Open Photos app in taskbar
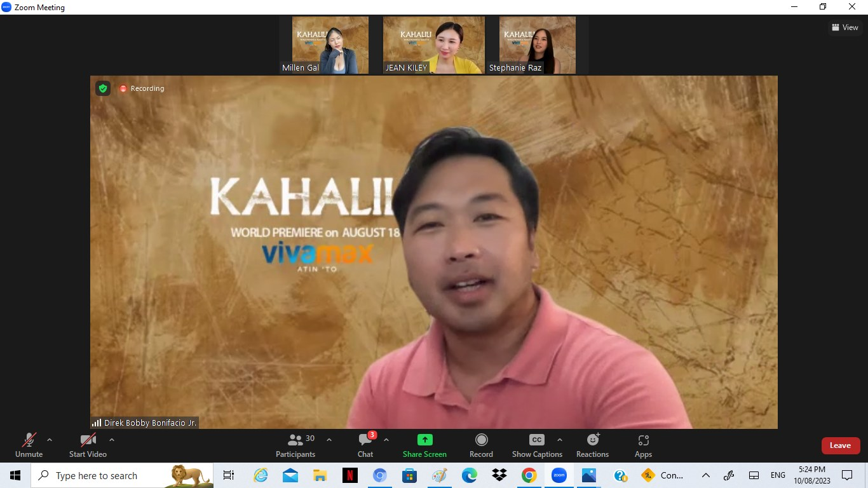The width and height of the screenshot is (868, 488). coord(588,475)
